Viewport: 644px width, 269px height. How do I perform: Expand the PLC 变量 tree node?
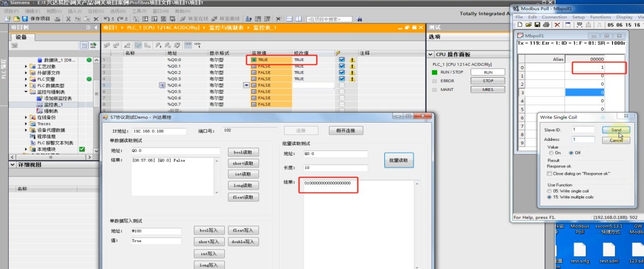[26, 79]
